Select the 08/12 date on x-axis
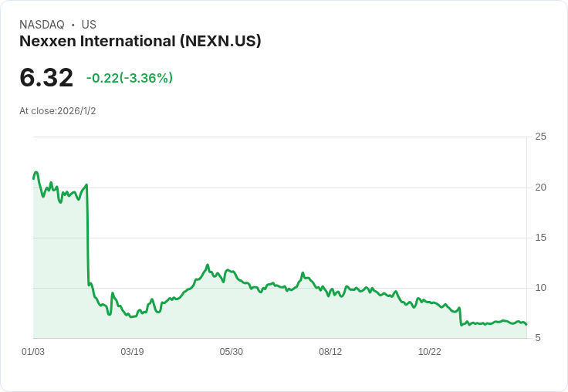This screenshot has height=392, width=568. click(x=330, y=352)
